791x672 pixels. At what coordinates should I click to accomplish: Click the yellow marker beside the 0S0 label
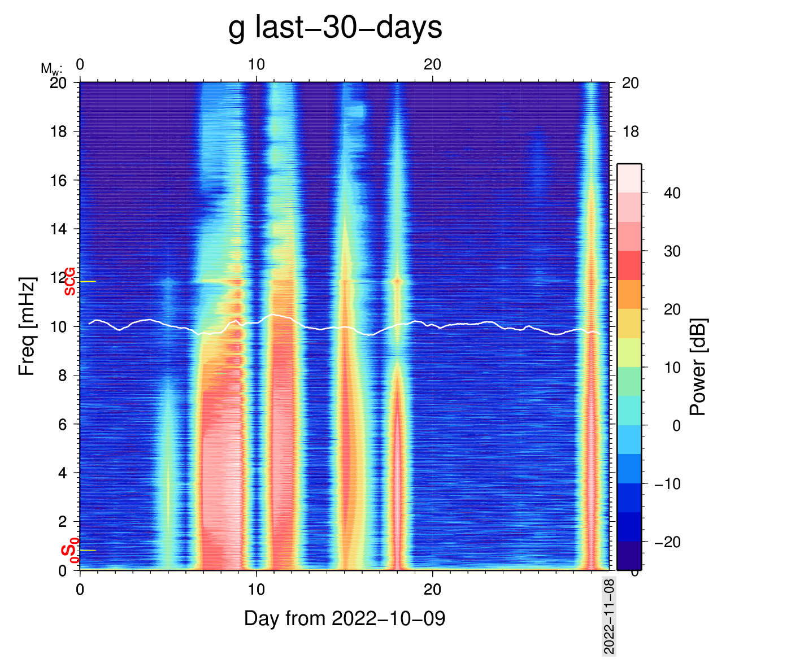[88, 550]
